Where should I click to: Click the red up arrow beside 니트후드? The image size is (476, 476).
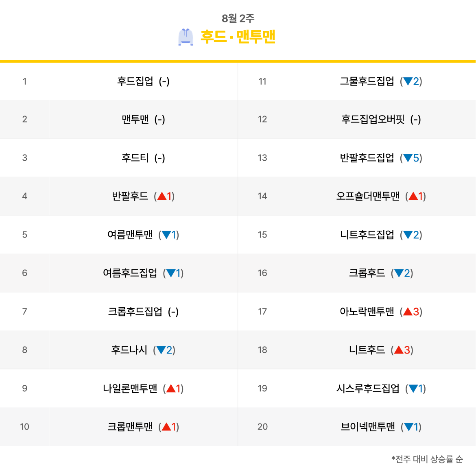399,350
